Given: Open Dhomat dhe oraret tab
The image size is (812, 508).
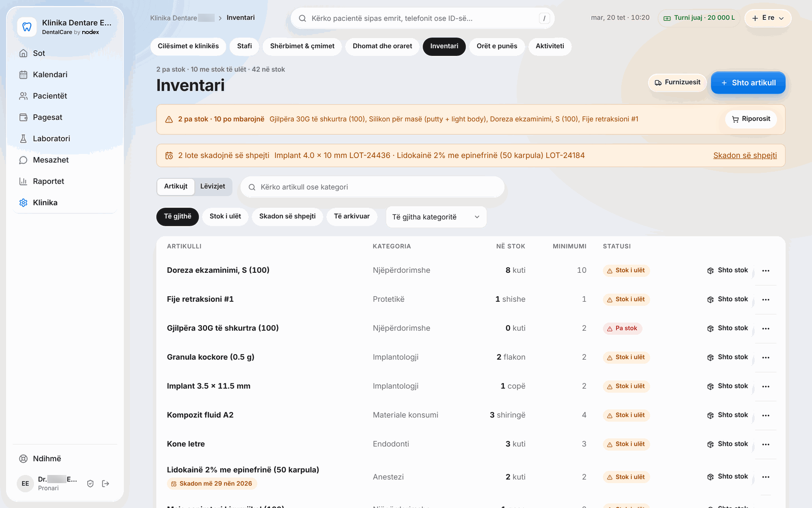Looking at the screenshot, I should (x=383, y=46).
